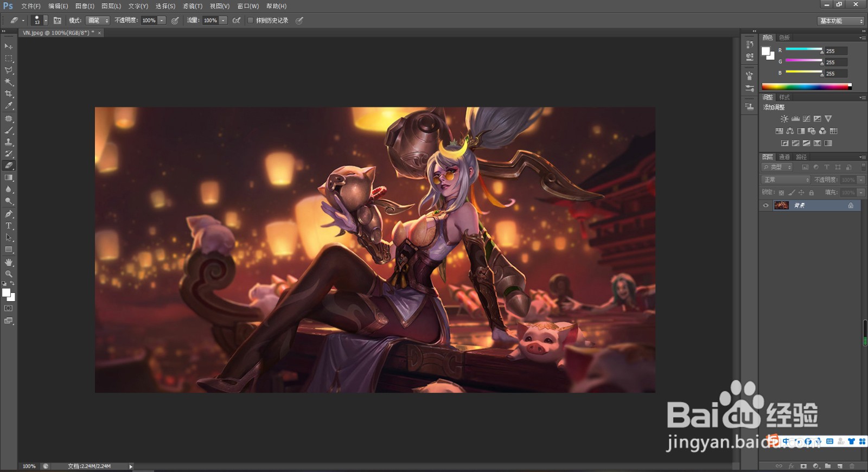
Task: Click the create new layer icon
Action: pos(840,466)
